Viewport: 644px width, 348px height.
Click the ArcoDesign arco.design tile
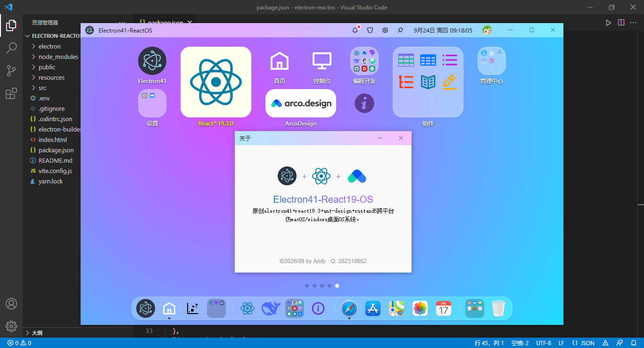[x=301, y=103]
